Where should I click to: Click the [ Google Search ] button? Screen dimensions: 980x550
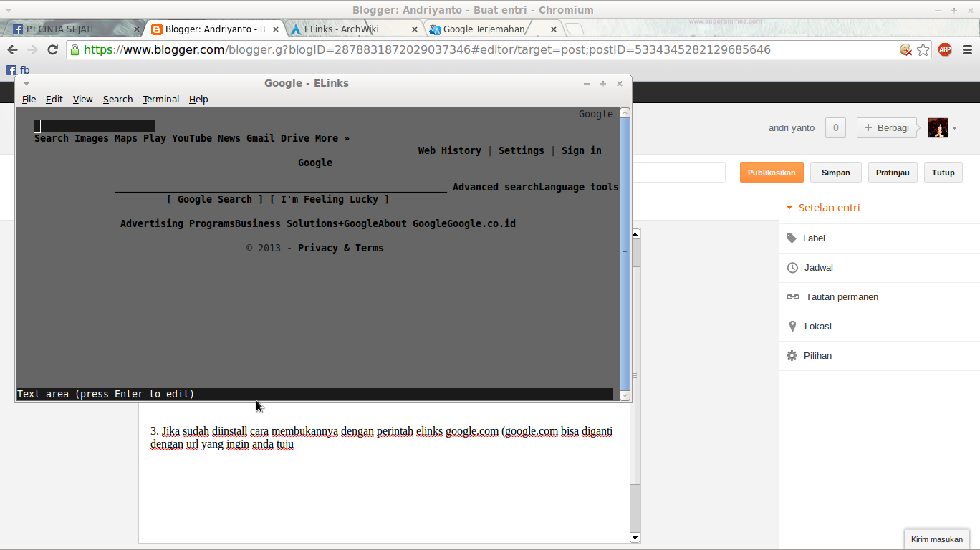click(215, 199)
